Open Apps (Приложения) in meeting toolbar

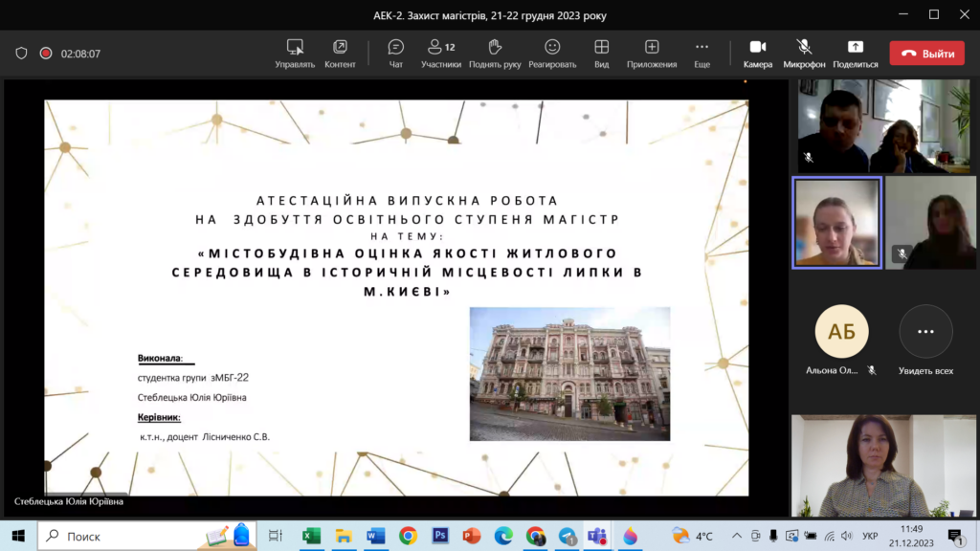(x=652, y=54)
